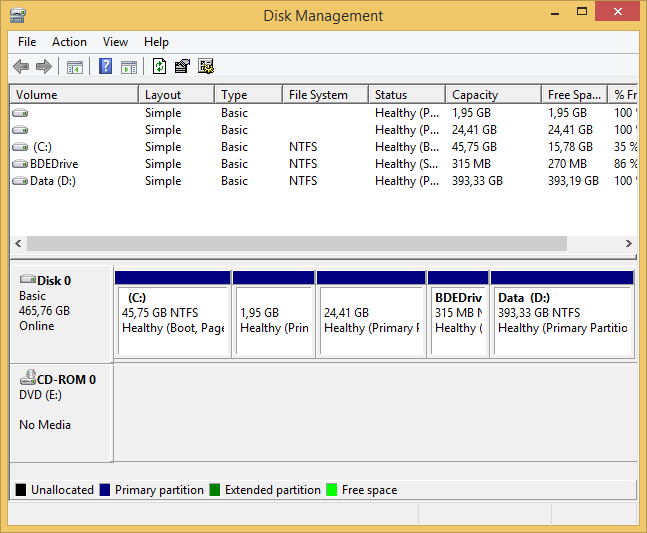Open the View menu
Image resolution: width=647 pixels, height=533 pixels.
(116, 42)
